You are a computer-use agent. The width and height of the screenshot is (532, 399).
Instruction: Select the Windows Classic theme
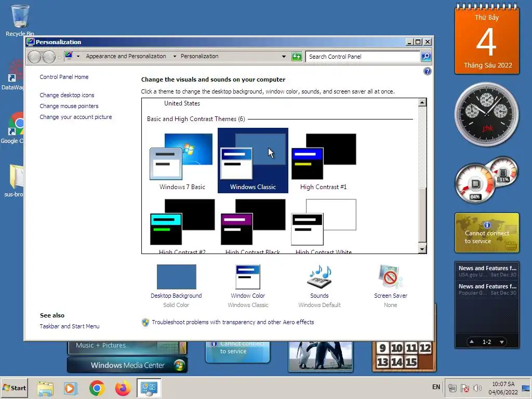click(x=253, y=161)
